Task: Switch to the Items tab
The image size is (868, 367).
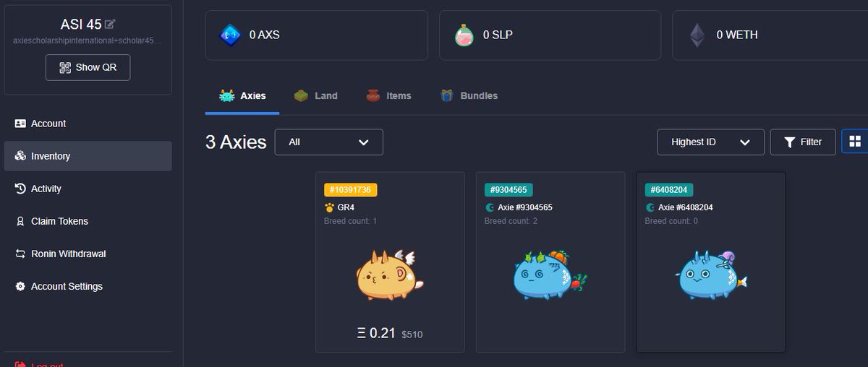Action: pos(388,95)
